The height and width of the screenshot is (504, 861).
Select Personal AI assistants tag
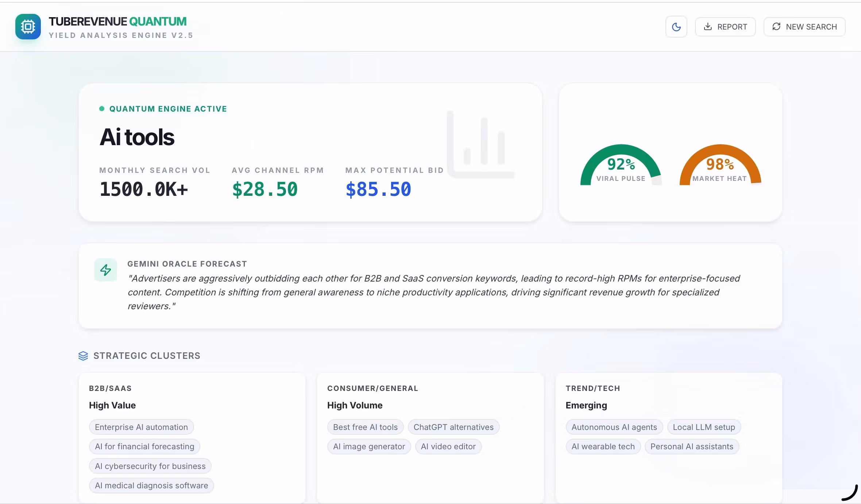click(692, 446)
